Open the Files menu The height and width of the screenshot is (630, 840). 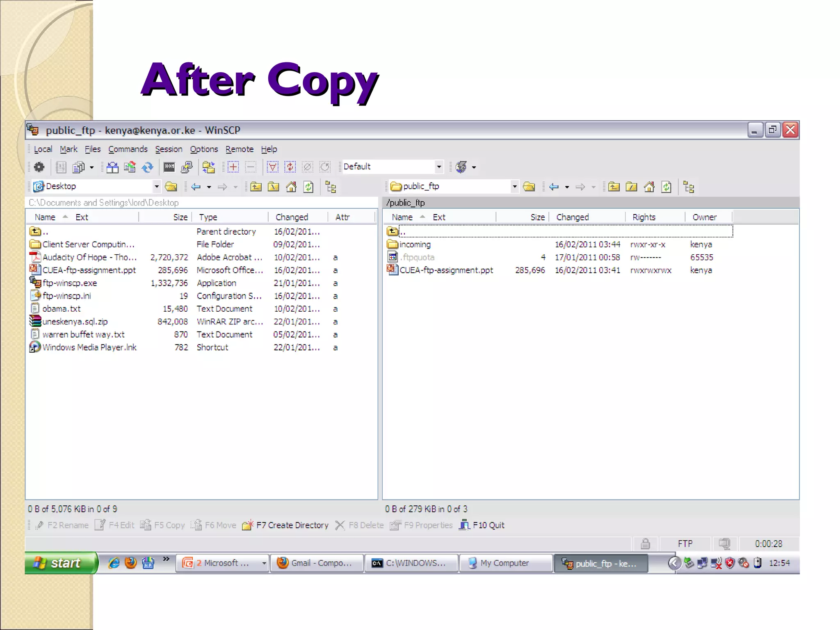tap(93, 149)
